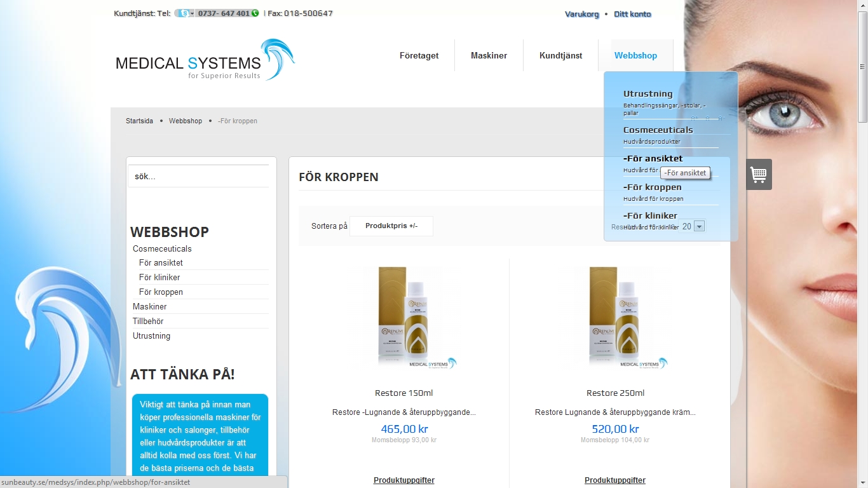The height and width of the screenshot is (488, 868).
Task: Click the phone number 0737- 647 401
Action: tap(224, 13)
